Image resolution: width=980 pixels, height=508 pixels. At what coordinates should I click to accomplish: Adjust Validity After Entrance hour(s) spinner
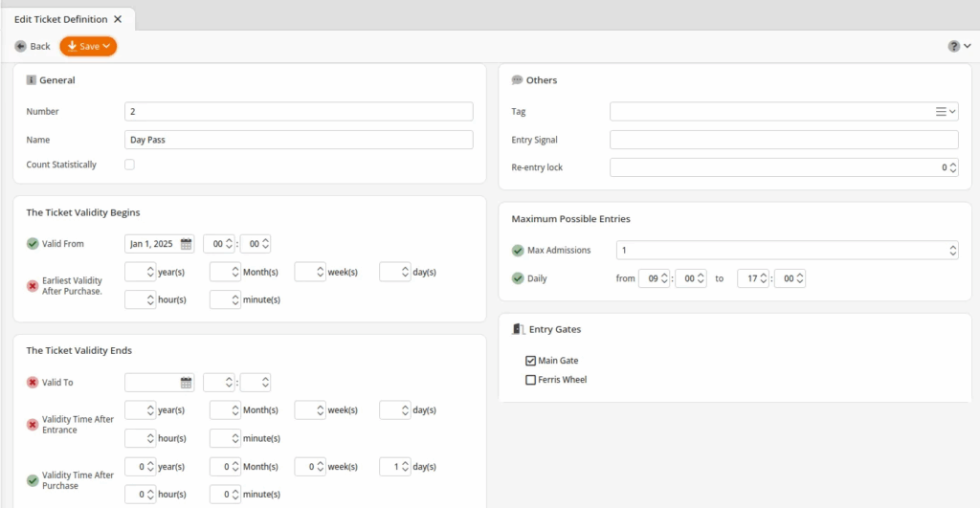tap(150, 439)
